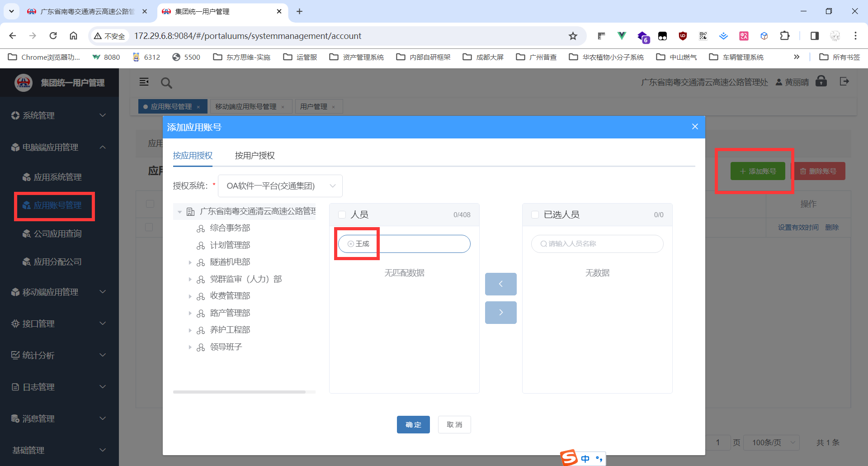Screen dimensions: 868x466
Task: Click the move-left transfer arrow button
Action: (x=500, y=284)
